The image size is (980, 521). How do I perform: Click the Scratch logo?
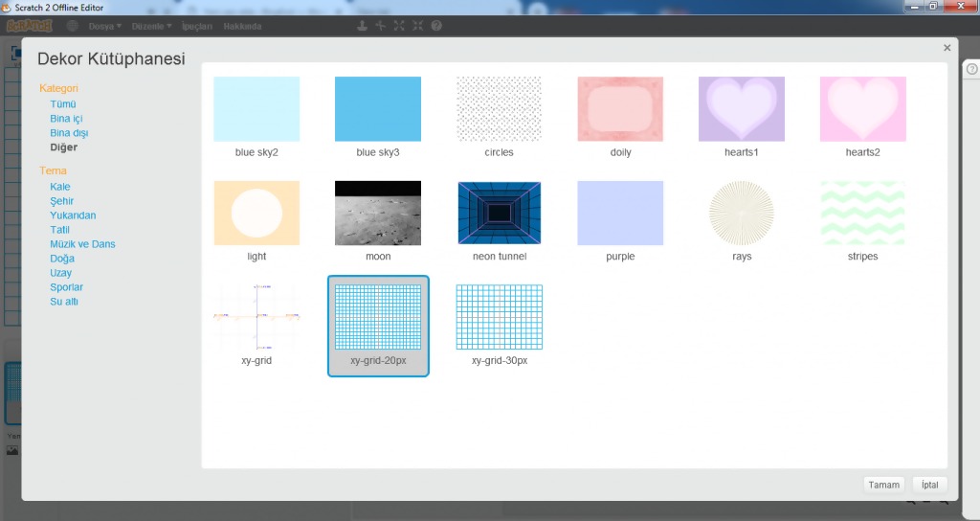30,26
